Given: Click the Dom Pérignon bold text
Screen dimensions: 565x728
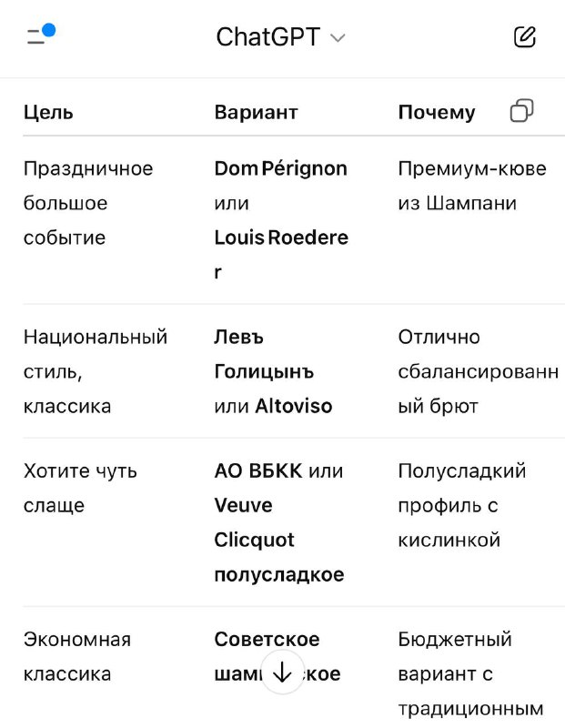Looking at the screenshot, I should point(280,168).
